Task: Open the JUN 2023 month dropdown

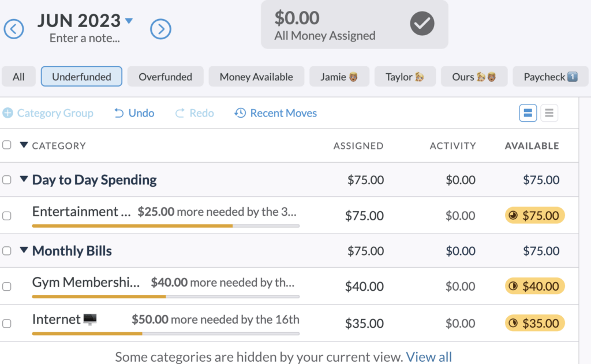Action: pyautogui.click(x=129, y=21)
